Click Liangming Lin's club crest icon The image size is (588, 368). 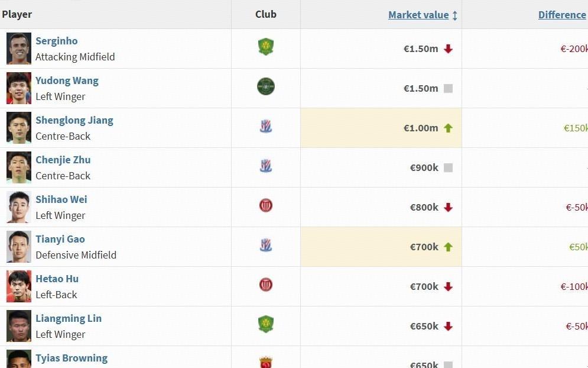point(266,324)
